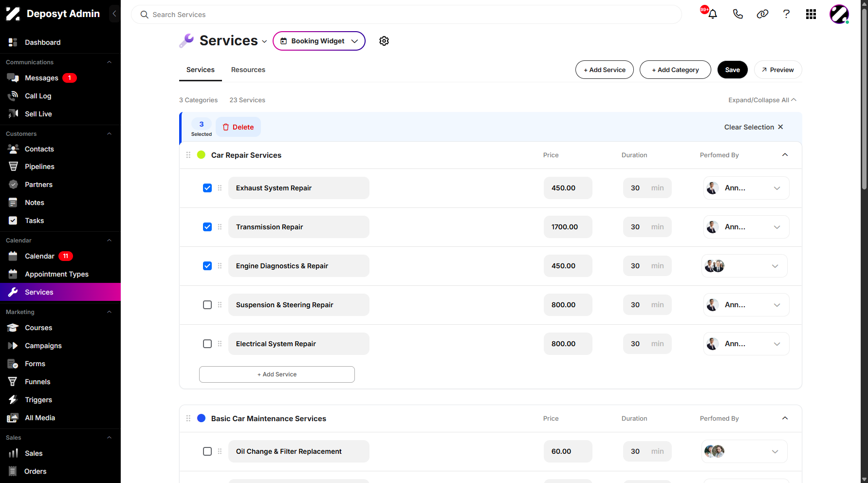Check Suspension & Steering Repair checkbox
868x483 pixels.
pyautogui.click(x=207, y=305)
